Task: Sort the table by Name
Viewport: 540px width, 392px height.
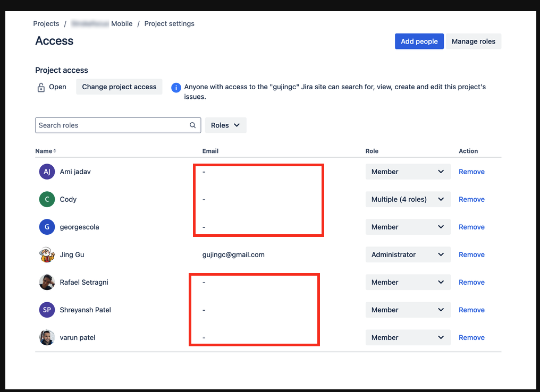Action: (x=45, y=151)
